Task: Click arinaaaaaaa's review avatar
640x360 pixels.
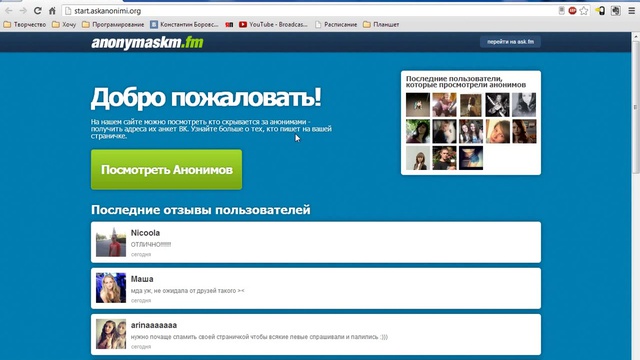Action: pyautogui.click(x=111, y=334)
